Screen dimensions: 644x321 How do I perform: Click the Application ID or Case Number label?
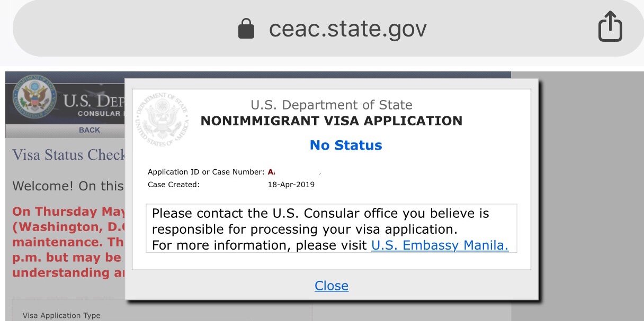pyautogui.click(x=205, y=172)
